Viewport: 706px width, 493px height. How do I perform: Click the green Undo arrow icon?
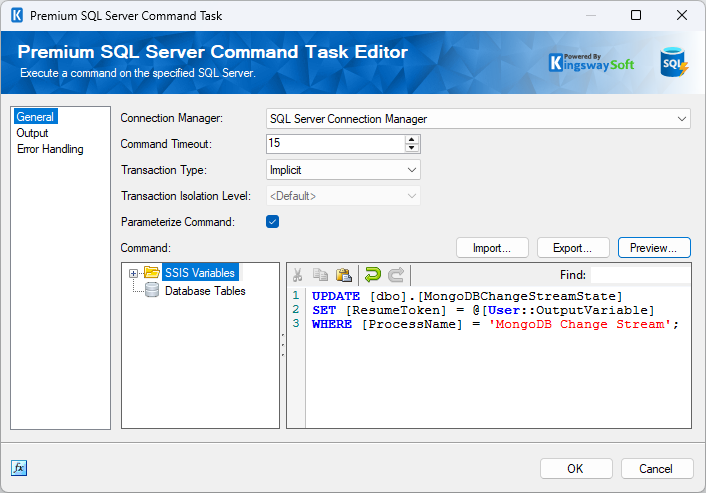click(x=373, y=275)
